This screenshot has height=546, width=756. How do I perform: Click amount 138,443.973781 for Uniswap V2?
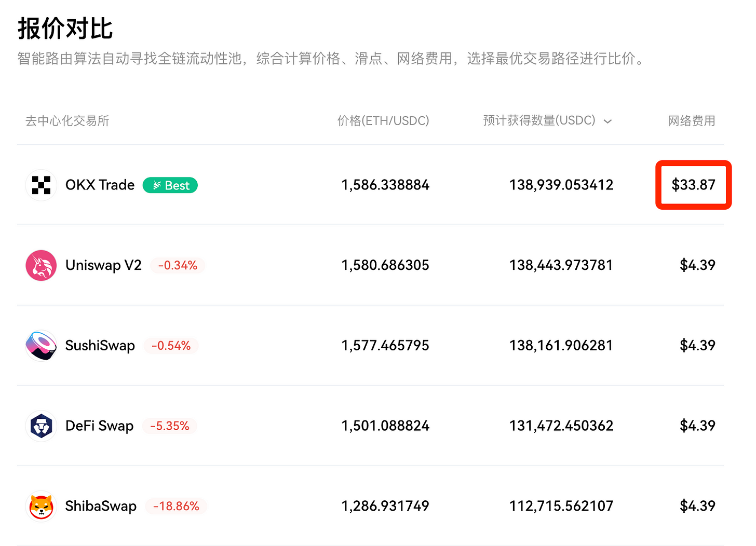tap(561, 265)
